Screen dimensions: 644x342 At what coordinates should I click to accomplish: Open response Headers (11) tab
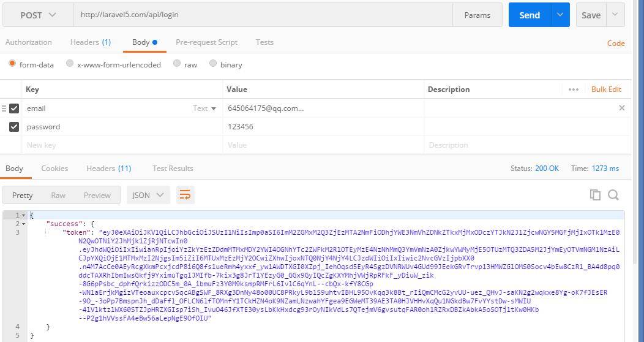coord(109,168)
